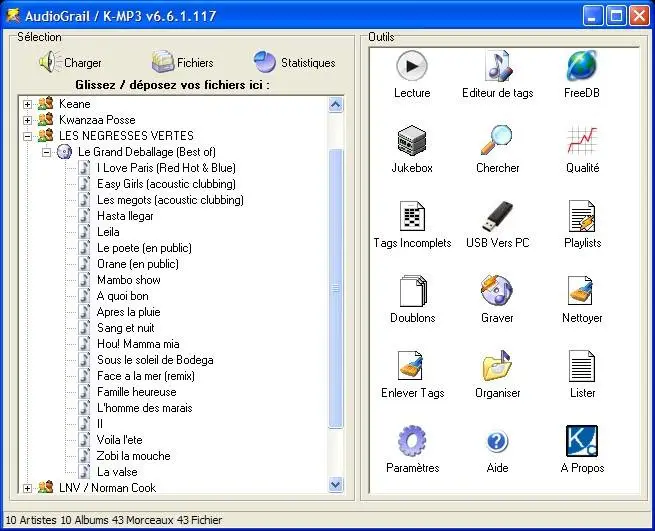
Task: Select track Zobi la mouche
Action: [x=134, y=456]
